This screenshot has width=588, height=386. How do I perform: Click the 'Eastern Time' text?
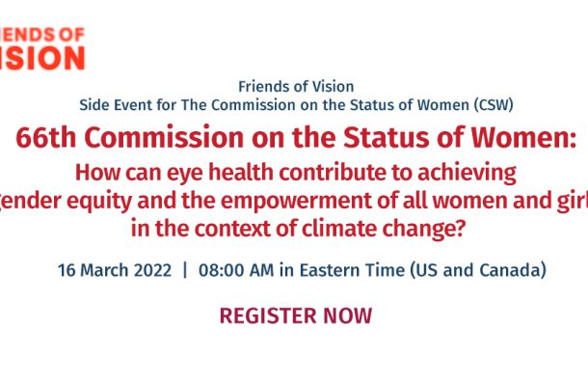coord(352,270)
